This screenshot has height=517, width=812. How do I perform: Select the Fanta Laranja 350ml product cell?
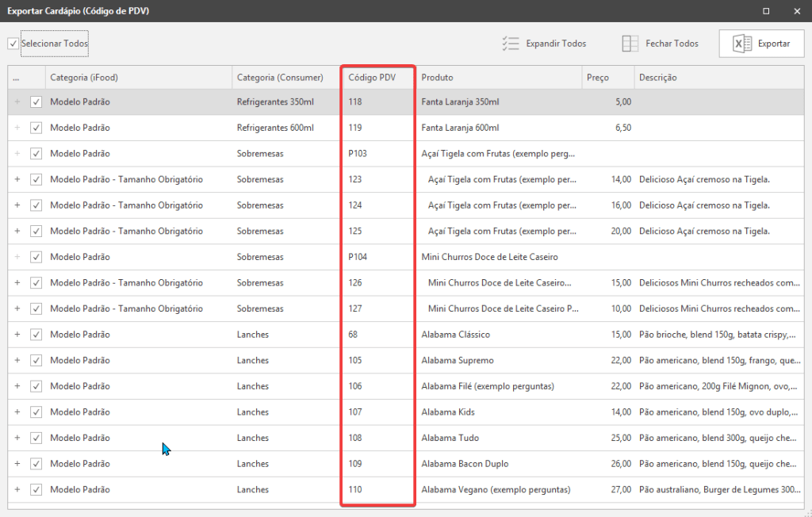(500, 102)
